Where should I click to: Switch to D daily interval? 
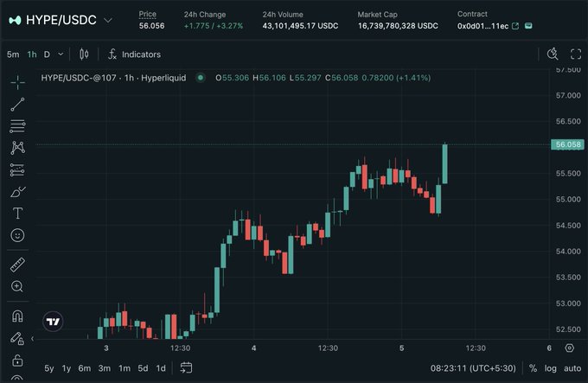(47, 54)
